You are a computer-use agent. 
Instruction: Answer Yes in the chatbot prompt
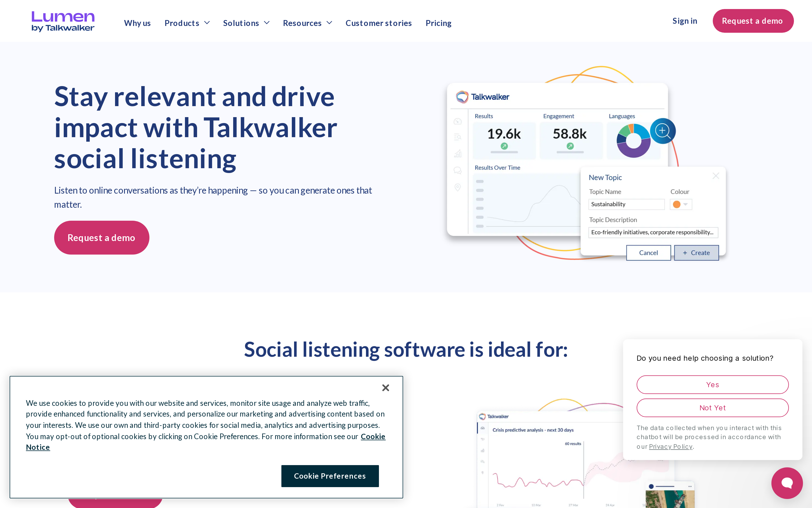712,384
